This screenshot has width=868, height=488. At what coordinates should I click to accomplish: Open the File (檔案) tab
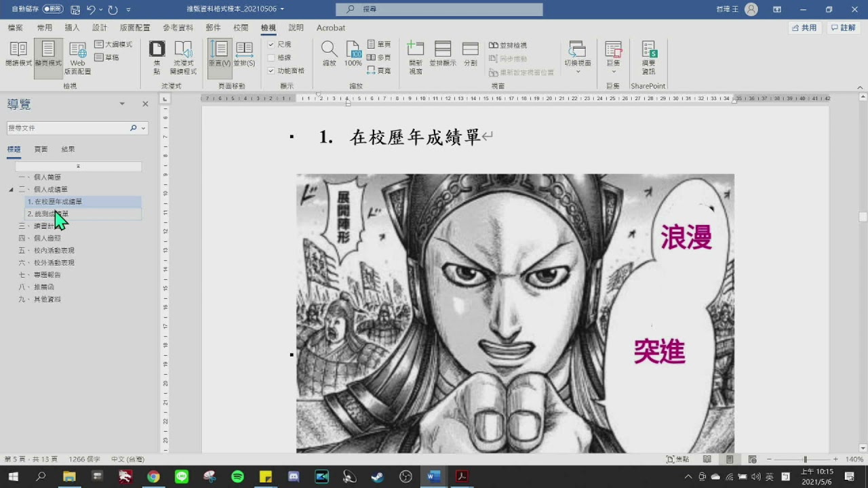(x=15, y=28)
